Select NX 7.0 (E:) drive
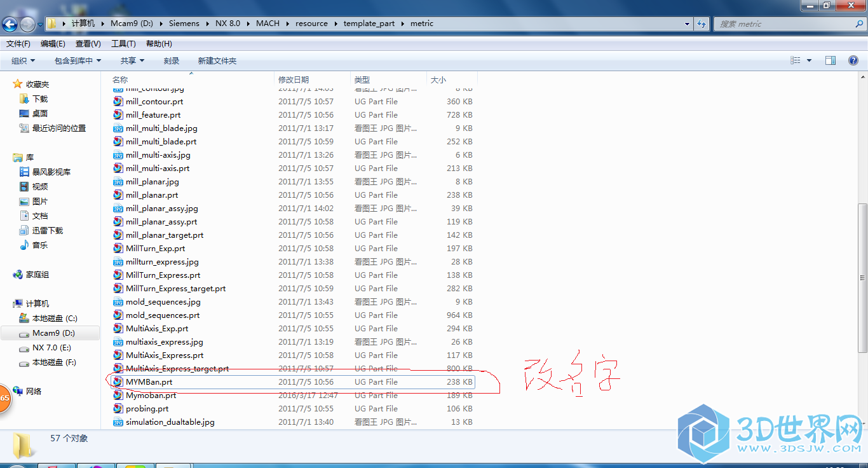 click(51, 348)
